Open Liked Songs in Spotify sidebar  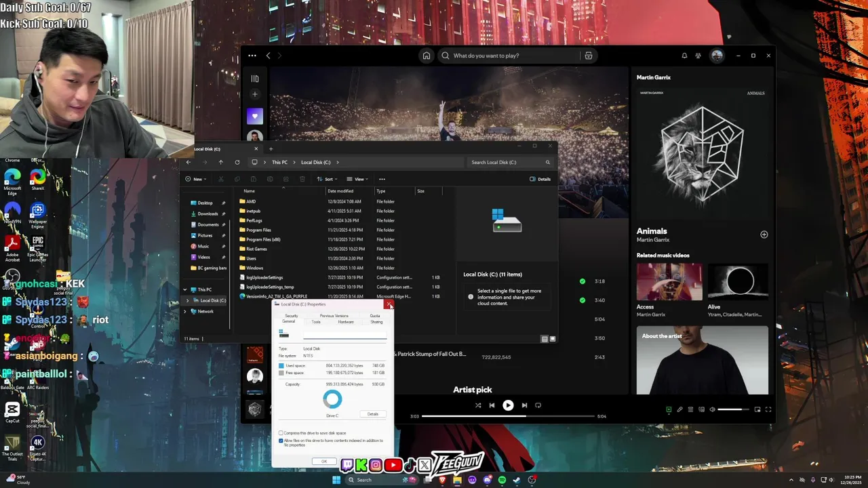coord(255,116)
